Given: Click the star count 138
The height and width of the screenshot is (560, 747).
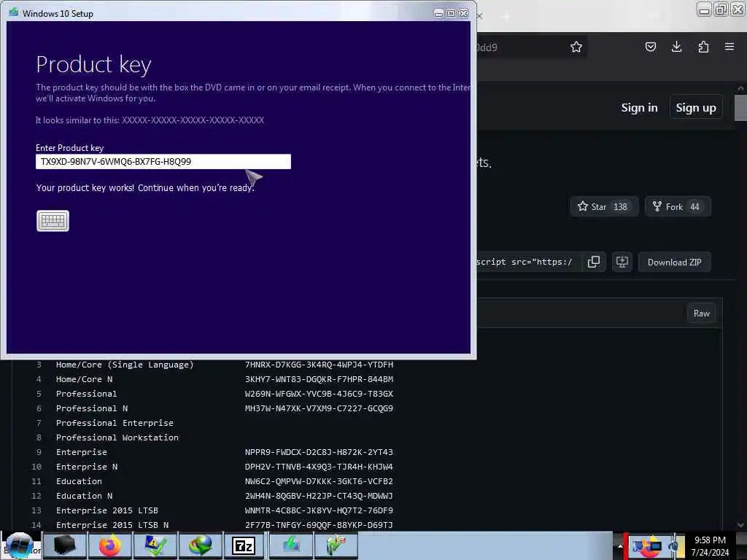Looking at the screenshot, I should click(x=620, y=206).
